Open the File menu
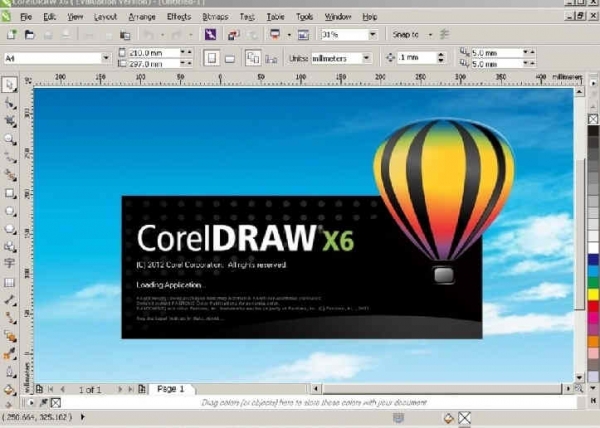 (26, 17)
